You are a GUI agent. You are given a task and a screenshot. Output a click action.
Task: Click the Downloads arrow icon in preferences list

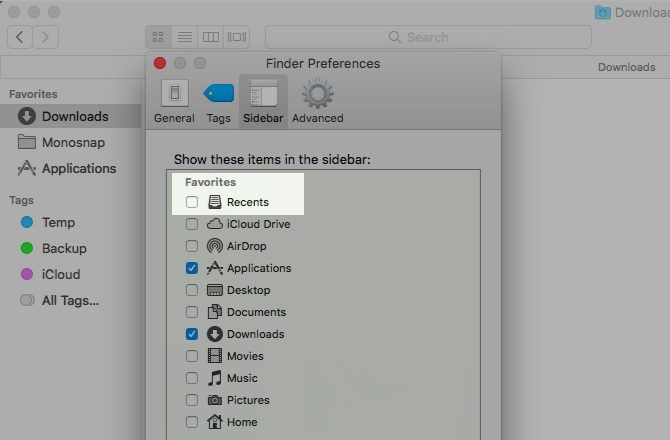(215, 334)
